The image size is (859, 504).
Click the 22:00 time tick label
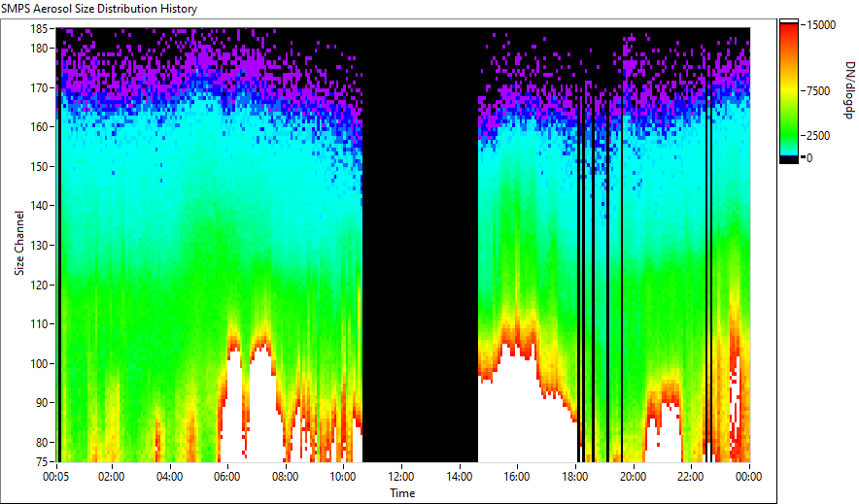(x=690, y=477)
